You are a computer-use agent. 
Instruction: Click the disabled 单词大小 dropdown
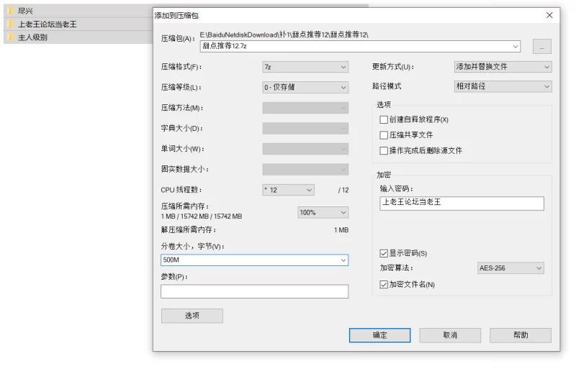pyautogui.click(x=305, y=149)
